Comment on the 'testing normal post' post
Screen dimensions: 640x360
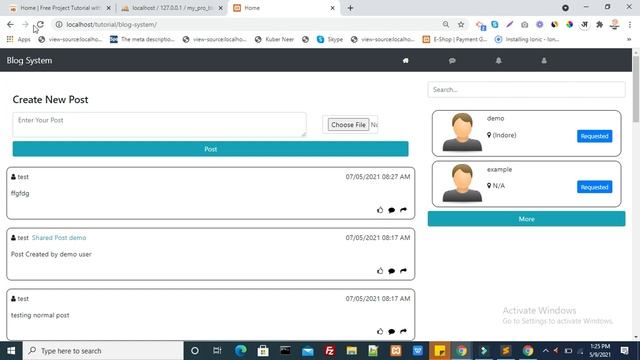tap(391, 331)
